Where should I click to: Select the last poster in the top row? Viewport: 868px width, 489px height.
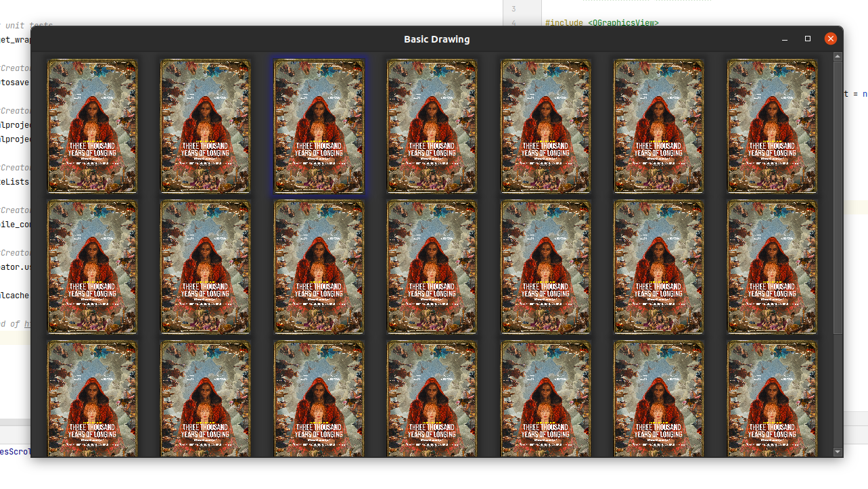click(x=773, y=126)
